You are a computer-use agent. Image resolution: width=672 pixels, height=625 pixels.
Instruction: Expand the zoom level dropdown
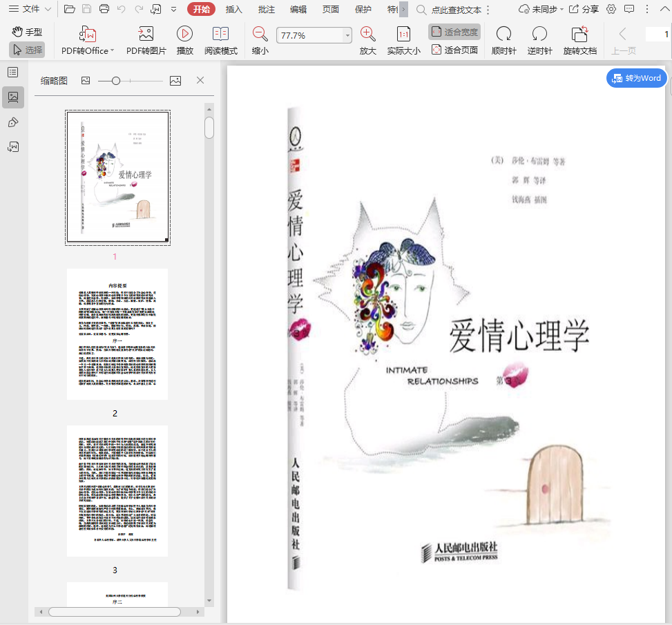tap(347, 36)
